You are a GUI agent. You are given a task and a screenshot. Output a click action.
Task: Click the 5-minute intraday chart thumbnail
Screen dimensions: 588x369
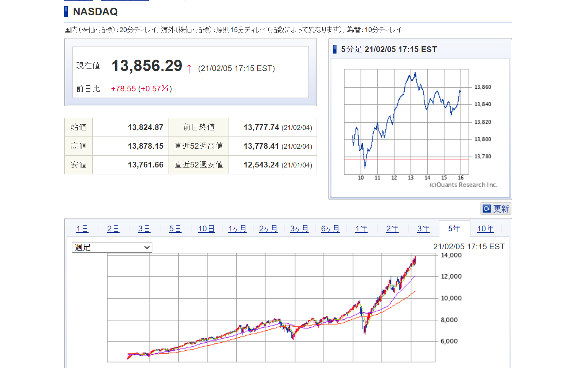click(406, 122)
